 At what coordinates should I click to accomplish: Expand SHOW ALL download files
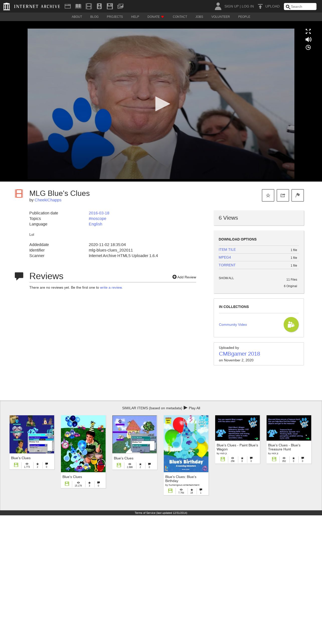tap(226, 278)
